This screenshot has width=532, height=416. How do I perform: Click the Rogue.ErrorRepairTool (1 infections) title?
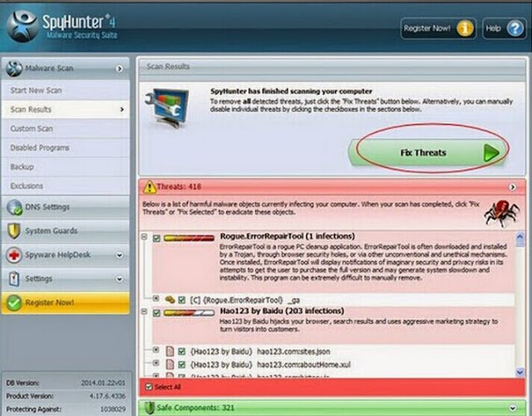coord(288,236)
